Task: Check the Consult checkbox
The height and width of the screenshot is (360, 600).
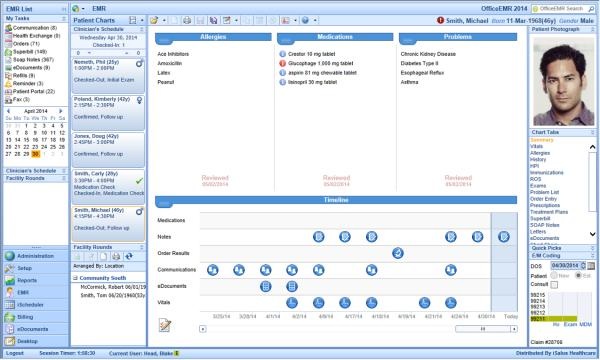Action: [x=554, y=285]
